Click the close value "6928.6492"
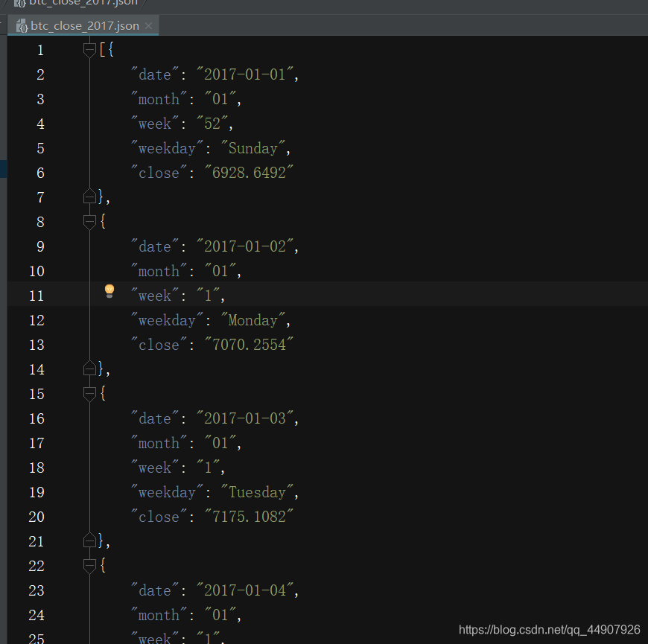 [x=249, y=173]
